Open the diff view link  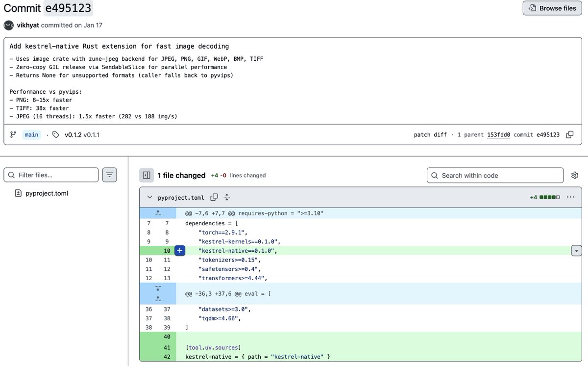coord(440,134)
